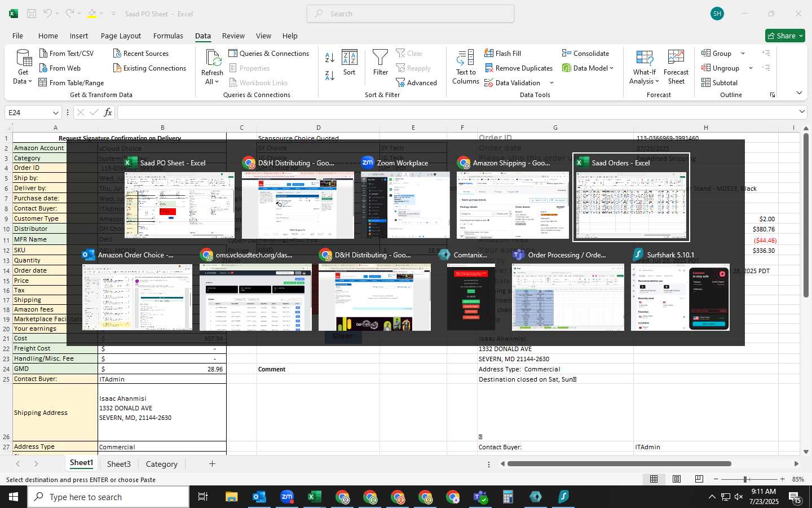
Task: Zoom out with minus button
Action: pyautogui.click(x=716, y=479)
